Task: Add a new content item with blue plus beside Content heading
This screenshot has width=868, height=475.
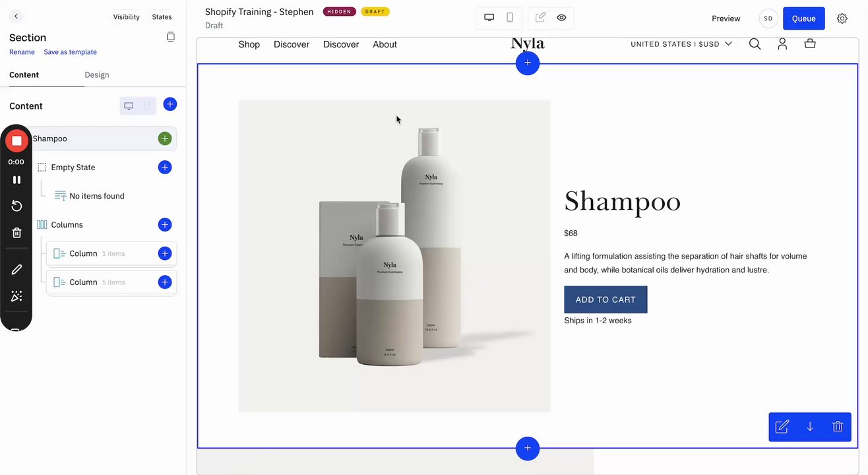Action: click(170, 104)
